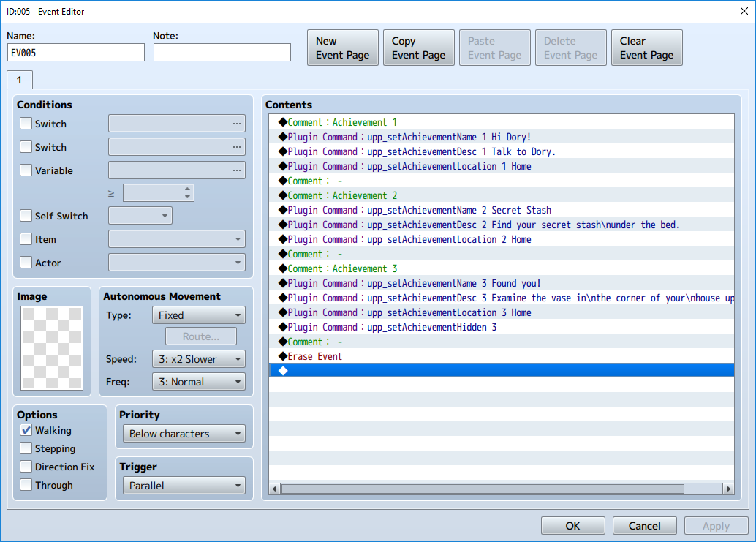Click the Name input field EV005

tap(76, 53)
